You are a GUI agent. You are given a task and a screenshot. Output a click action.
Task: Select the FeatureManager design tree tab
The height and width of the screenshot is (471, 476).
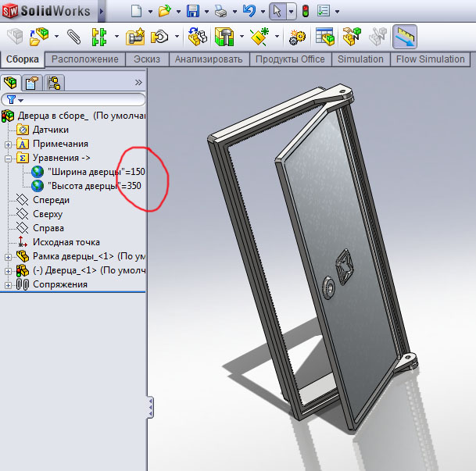coord(11,83)
